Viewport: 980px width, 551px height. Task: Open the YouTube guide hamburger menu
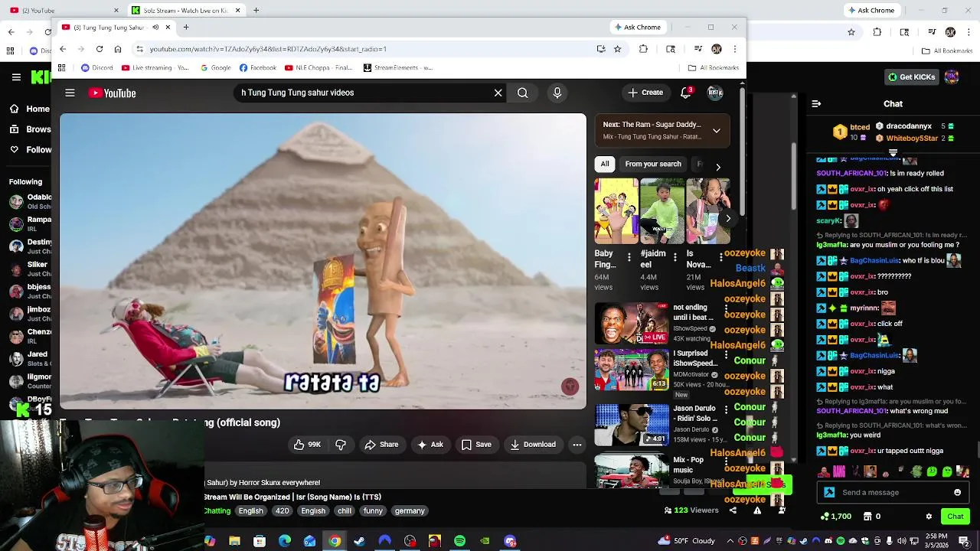70,93
